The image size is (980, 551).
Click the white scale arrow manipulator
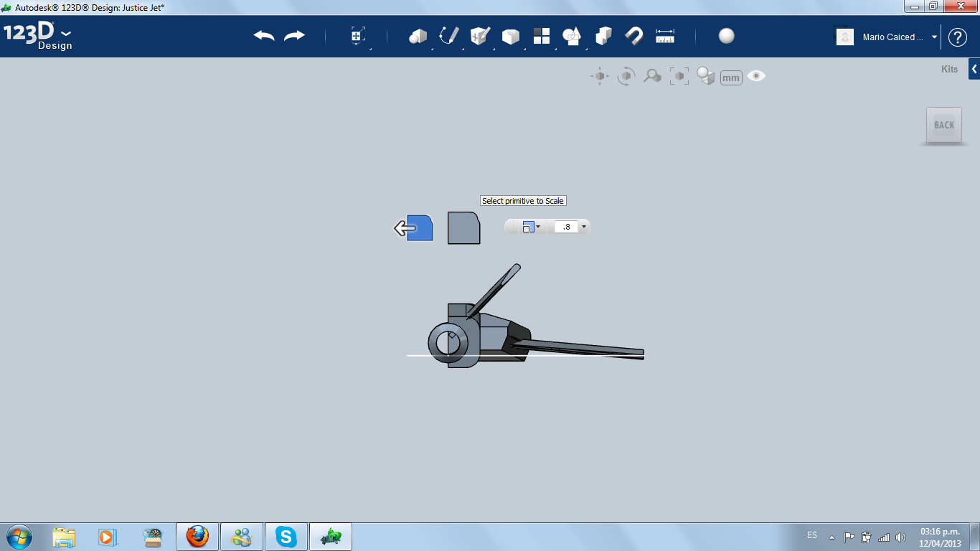click(x=405, y=229)
